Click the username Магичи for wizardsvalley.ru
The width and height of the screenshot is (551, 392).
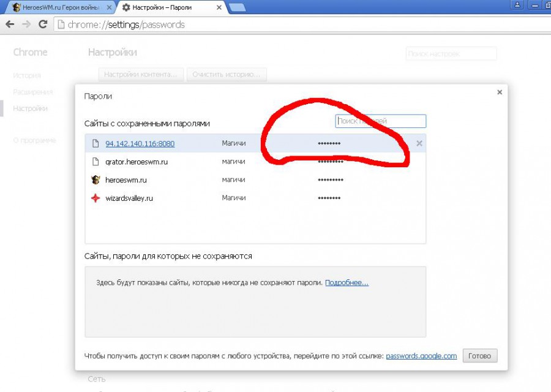(x=234, y=198)
